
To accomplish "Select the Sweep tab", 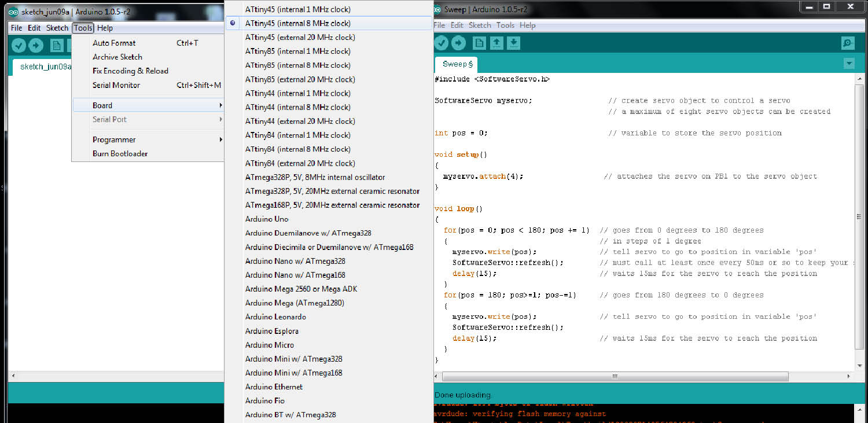I will pos(457,64).
